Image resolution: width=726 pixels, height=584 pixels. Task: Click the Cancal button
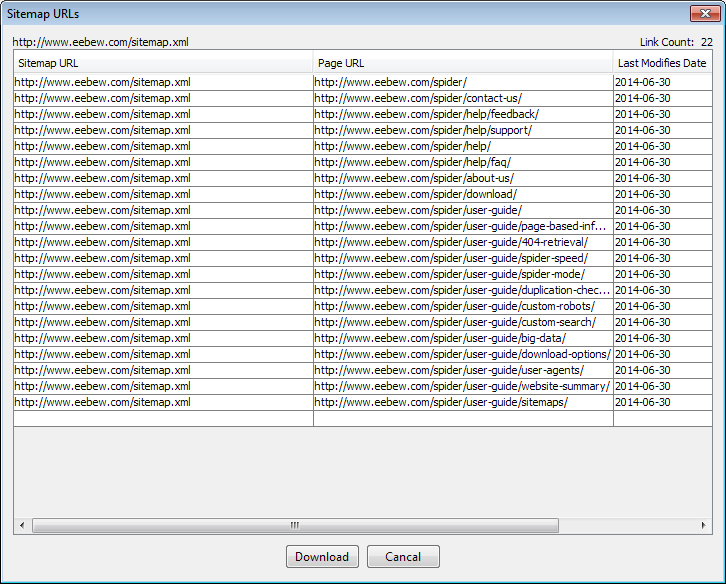pos(403,556)
